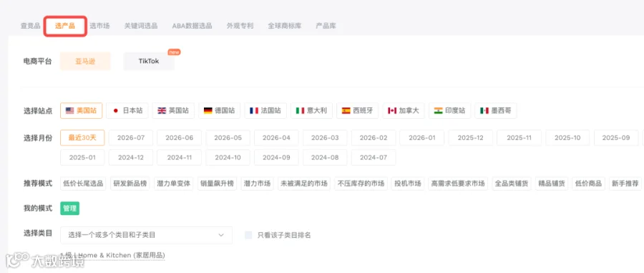Select month 2025-09
This screenshot has width=644, height=273.
[x=616, y=138]
